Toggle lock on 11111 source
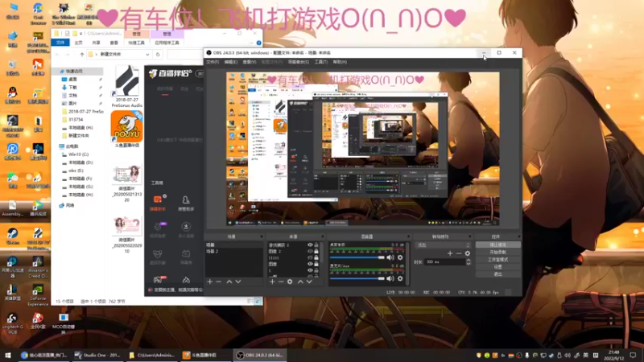This screenshot has width=644, height=362. click(316, 257)
